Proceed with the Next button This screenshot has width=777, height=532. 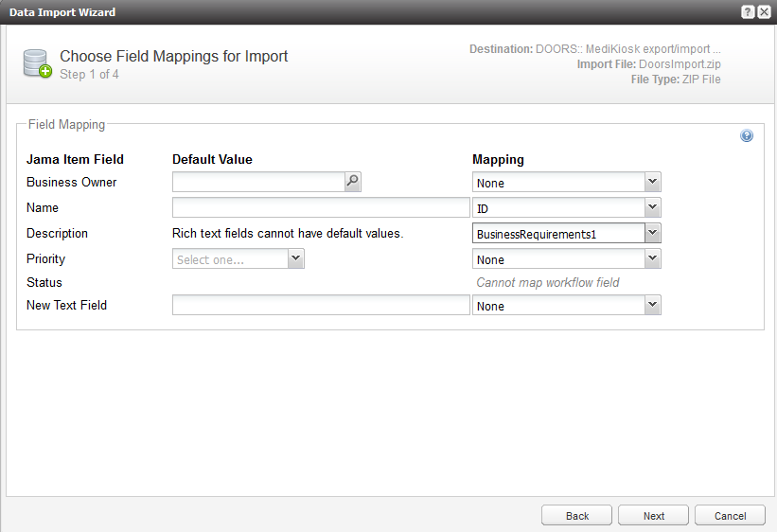click(x=653, y=516)
